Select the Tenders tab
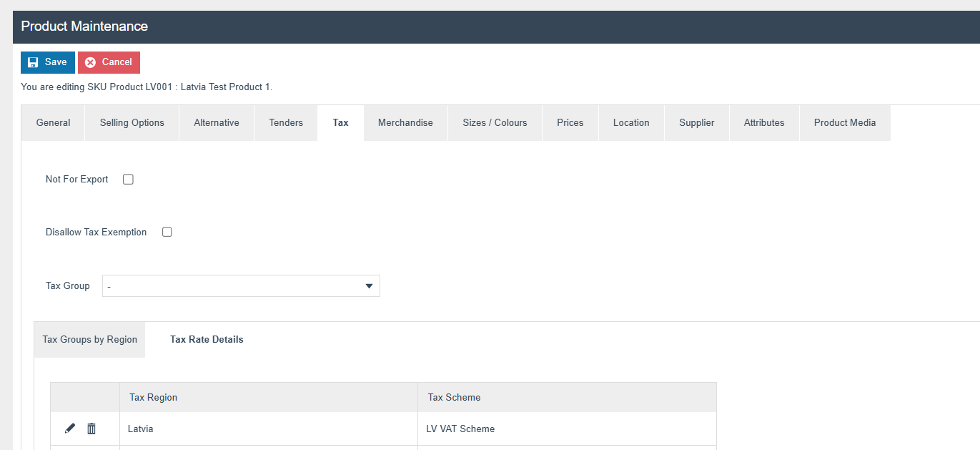Image resolution: width=980 pixels, height=450 pixels. click(286, 123)
